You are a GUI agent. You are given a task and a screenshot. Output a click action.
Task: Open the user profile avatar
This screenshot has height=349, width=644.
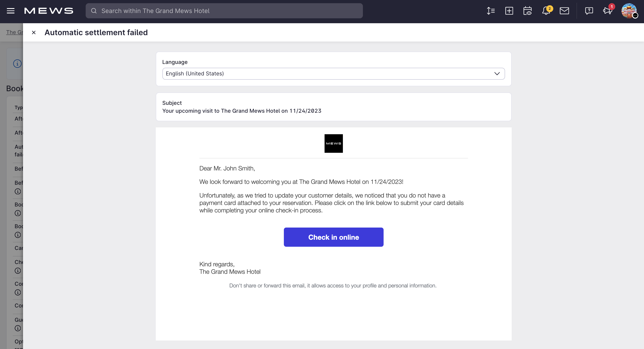click(629, 11)
